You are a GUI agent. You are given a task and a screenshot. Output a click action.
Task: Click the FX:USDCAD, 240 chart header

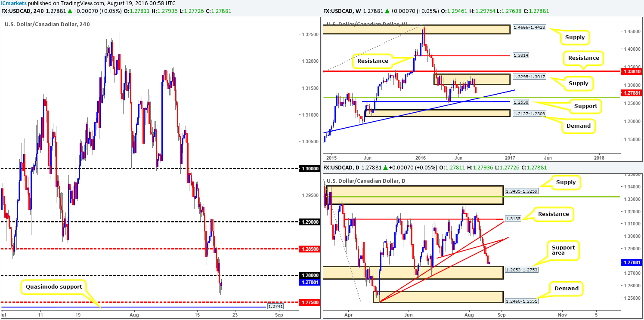click(116, 11)
